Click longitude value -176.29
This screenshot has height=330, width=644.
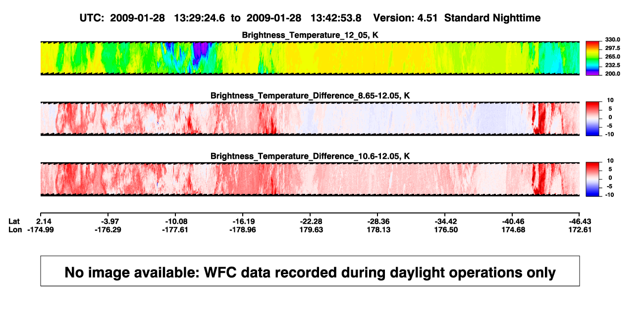click(107, 230)
